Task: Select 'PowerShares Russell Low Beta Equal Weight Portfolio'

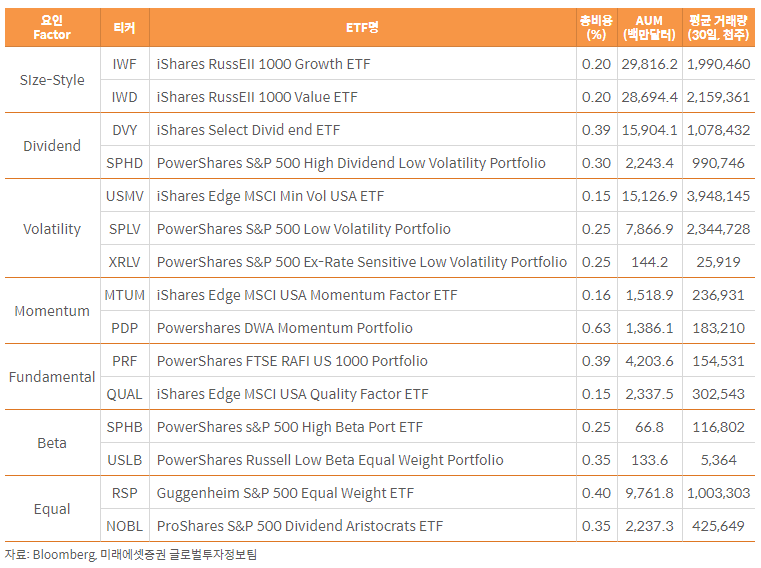Action: coord(330,460)
